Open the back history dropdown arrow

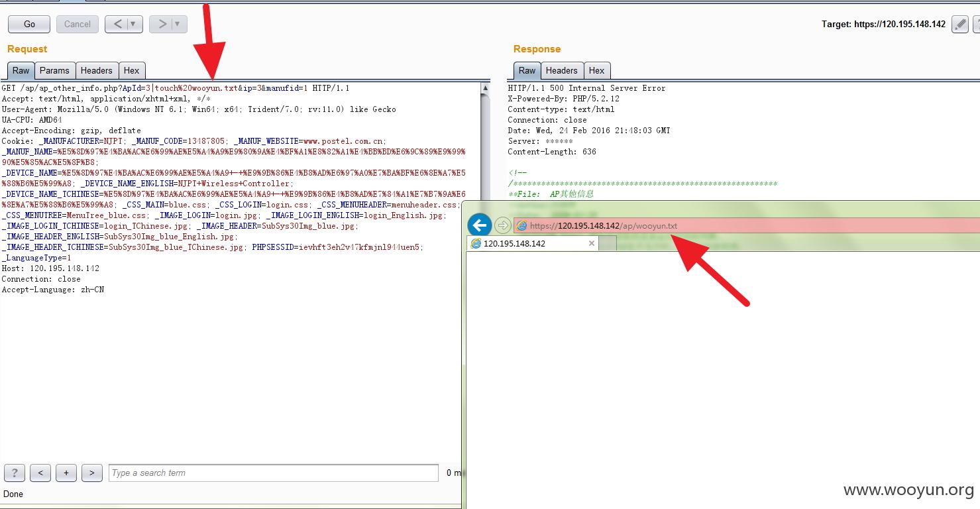pos(135,24)
